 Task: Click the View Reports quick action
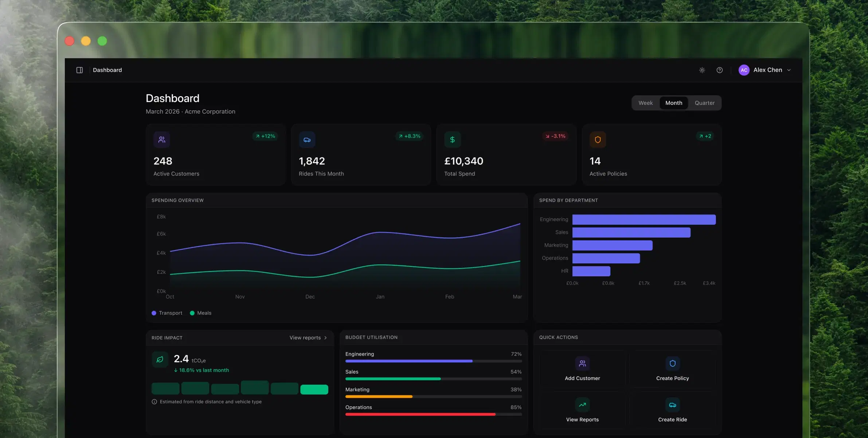click(x=582, y=410)
